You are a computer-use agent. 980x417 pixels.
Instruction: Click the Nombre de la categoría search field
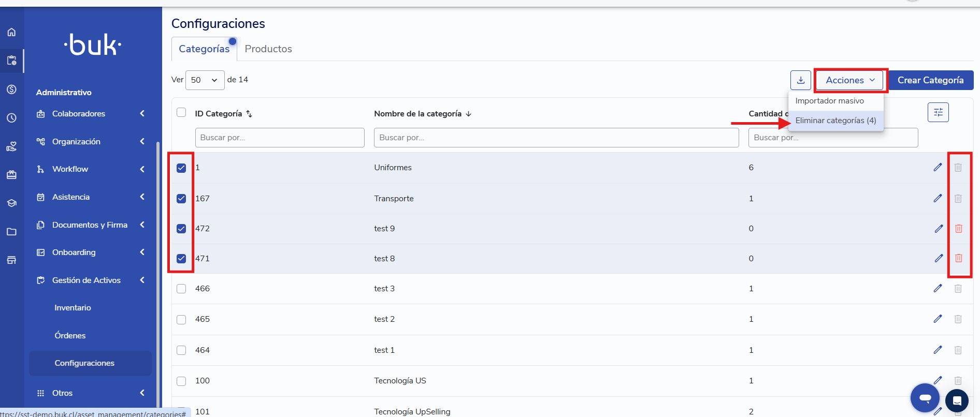tap(556, 138)
